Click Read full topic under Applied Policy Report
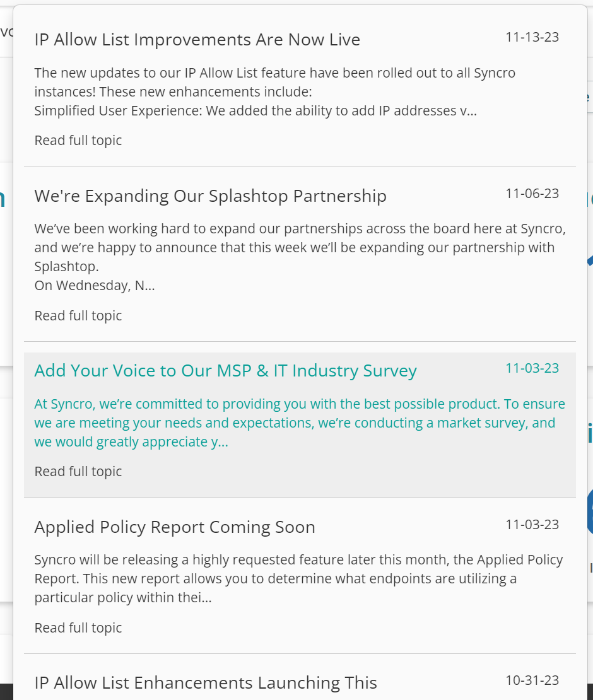Viewport: 593px width, 700px height. [x=78, y=627]
